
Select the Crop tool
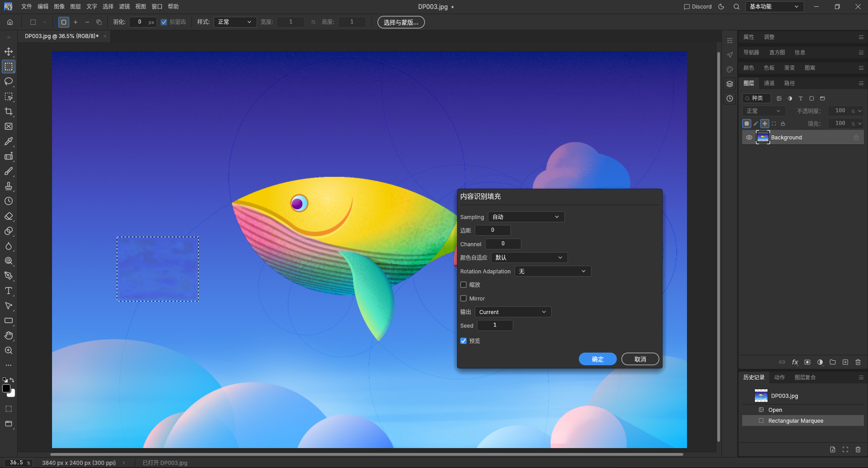[9, 111]
